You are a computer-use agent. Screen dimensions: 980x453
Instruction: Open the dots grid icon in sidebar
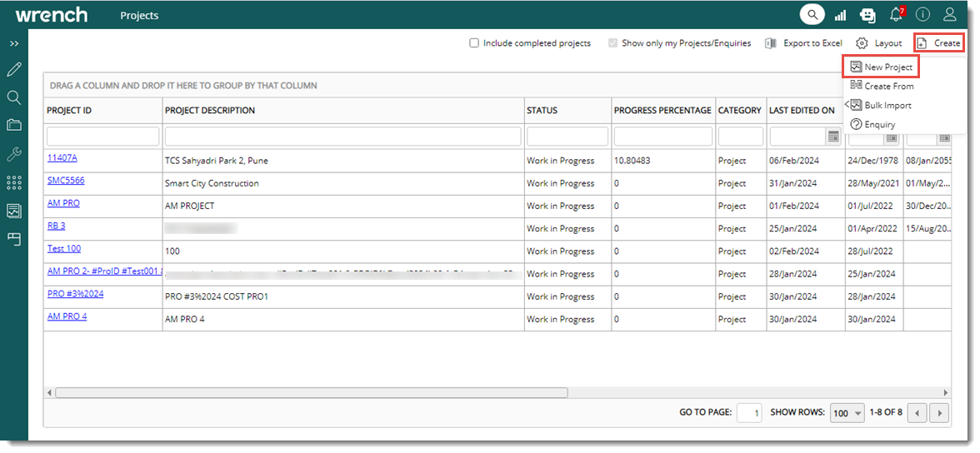point(13,182)
